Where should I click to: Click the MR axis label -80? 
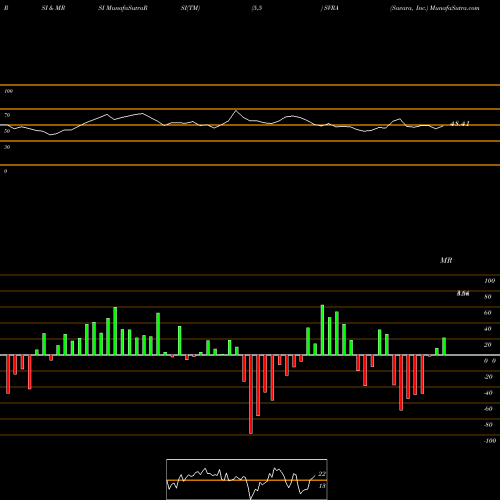point(488,425)
